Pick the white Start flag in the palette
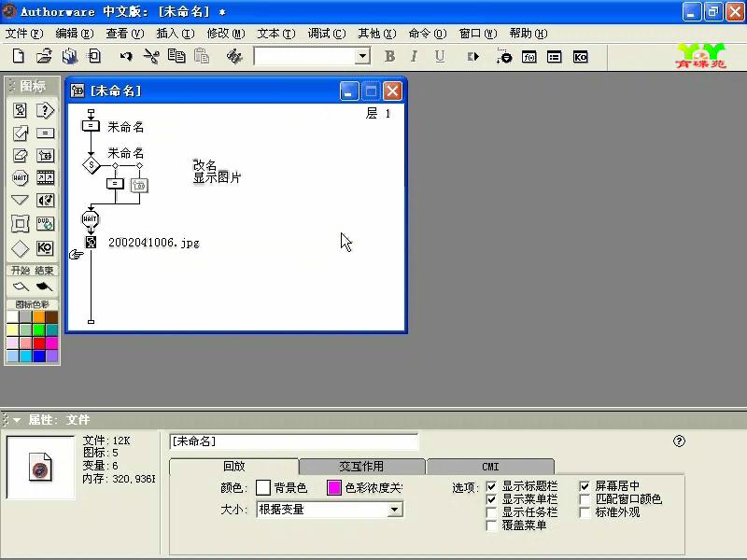The height and width of the screenshot is (560, 747). tap(21, 287)
